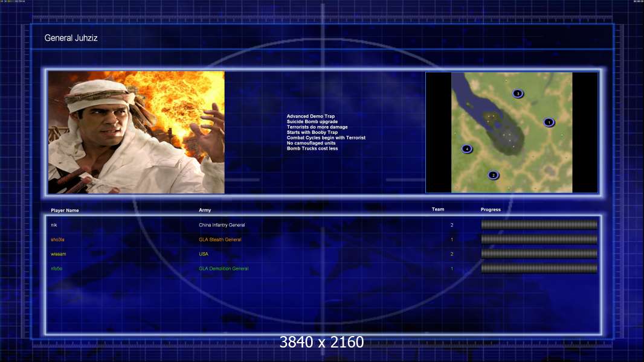Click start position marker 4 on the map
Viewport: 644px width, 362px height.
tap(466, 149)
